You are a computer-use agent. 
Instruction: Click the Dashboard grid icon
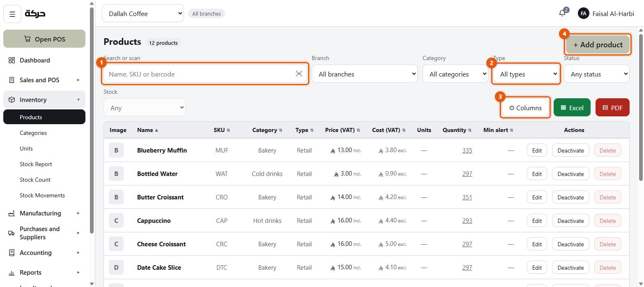(11, 60)
